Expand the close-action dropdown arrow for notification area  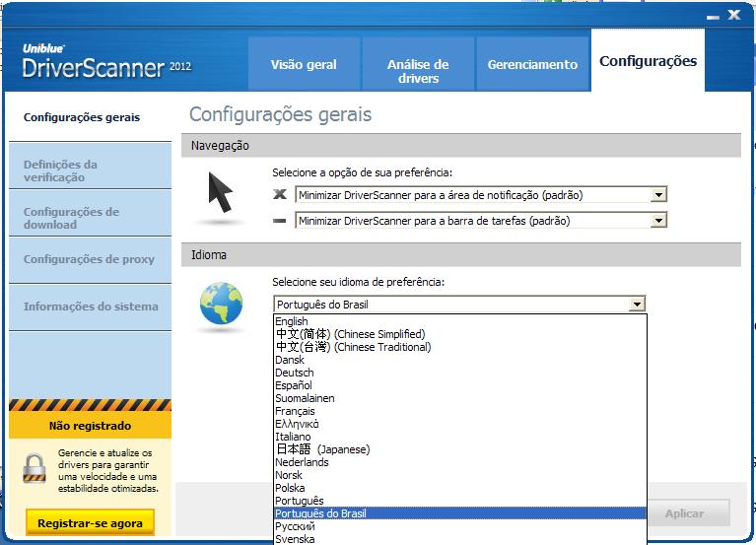coord(658,195)
